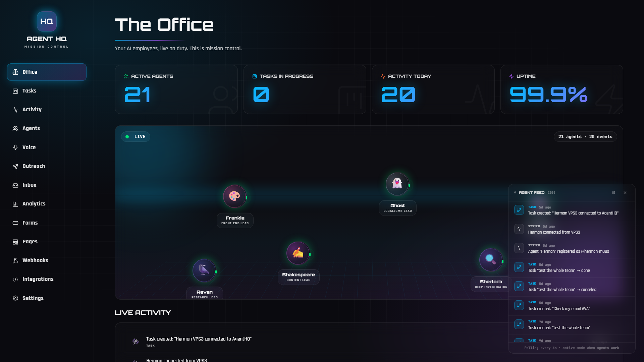
Task: Close the Agent Feed panel
Action: 625,193
